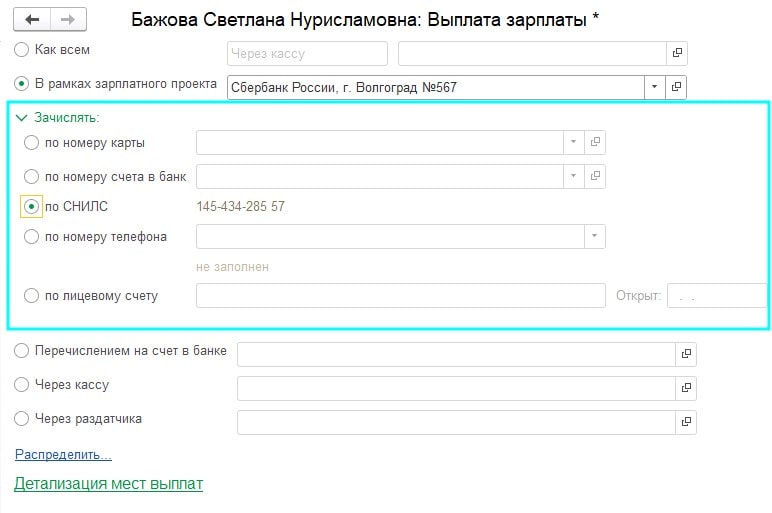This screenshot has width=772, height=513.
Task: Click the open icon beside the 'Через раздатчика' field
Action: (x=686, y=422)
